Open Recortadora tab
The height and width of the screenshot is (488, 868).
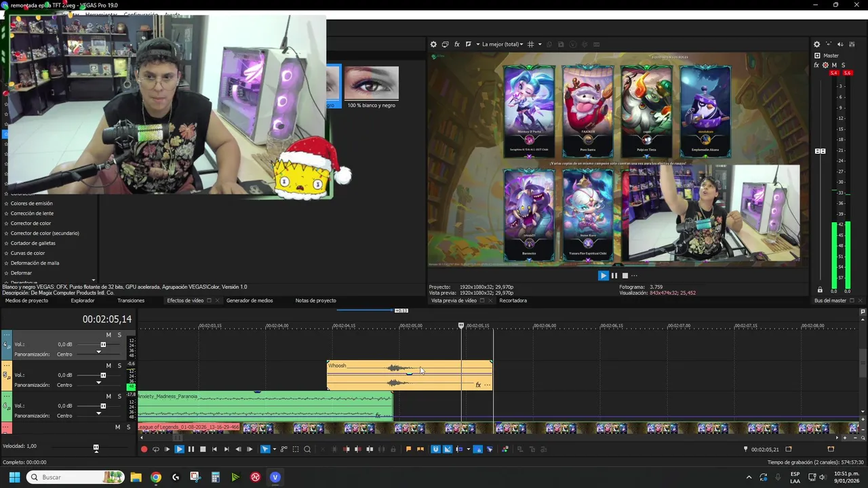tap(513, 300)
